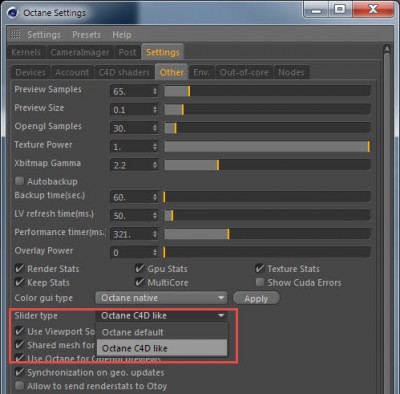Click the Preview Size stepper arrows
Screen dimensions: 400x394
pyautogui.click(x=155, y=109)
